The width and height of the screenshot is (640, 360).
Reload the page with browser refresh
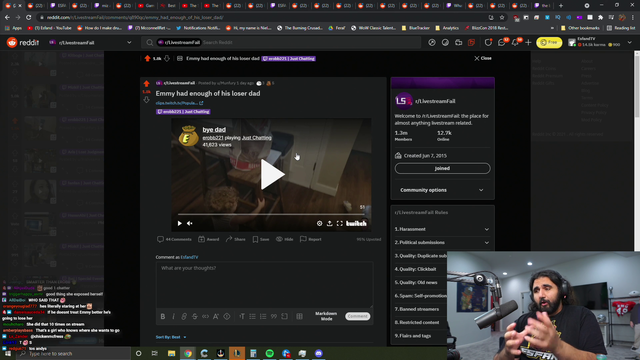pyautogui.click(x=29, y=18)
